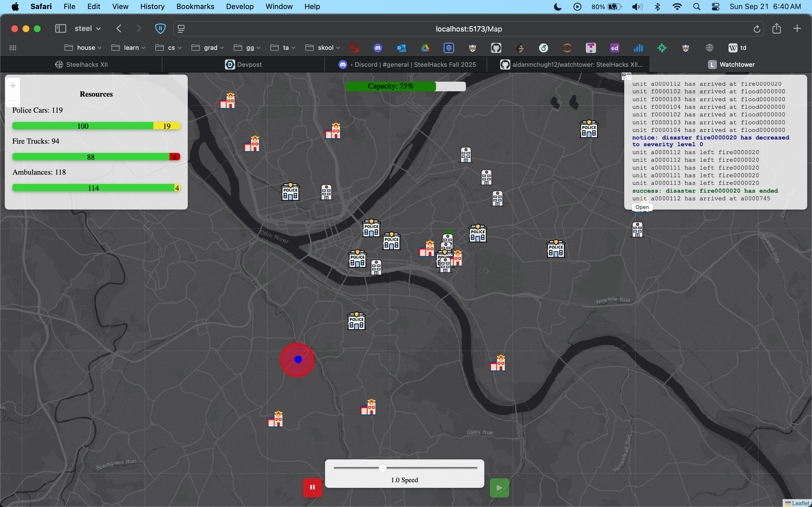Viewport: 812px width, 507px height.
Task: Expand the house bookmarks folder
Action: [82, 48]
